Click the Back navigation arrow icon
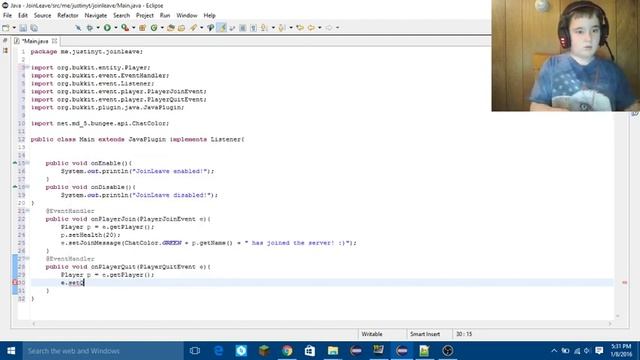The width and height of the screenshot is (640, 360). [x=311, y=28]
